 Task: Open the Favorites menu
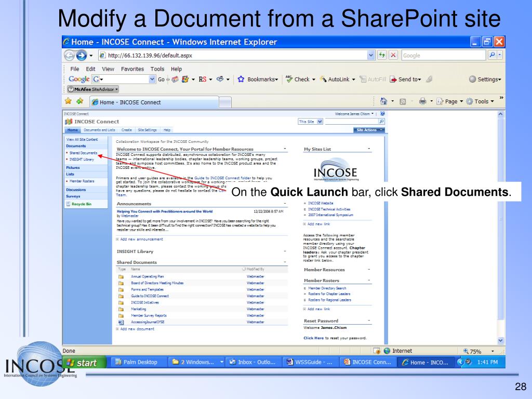[132, 69]
